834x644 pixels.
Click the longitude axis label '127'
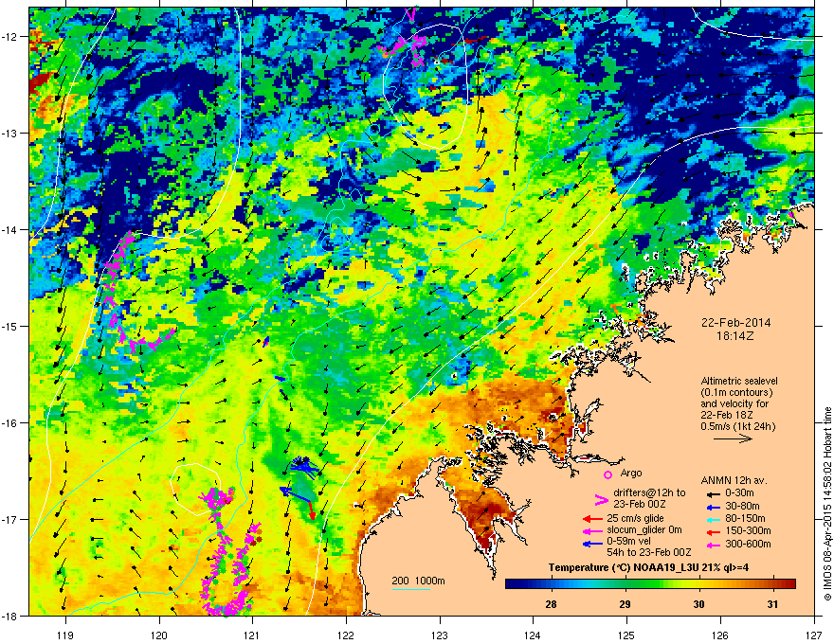[814, 635]
